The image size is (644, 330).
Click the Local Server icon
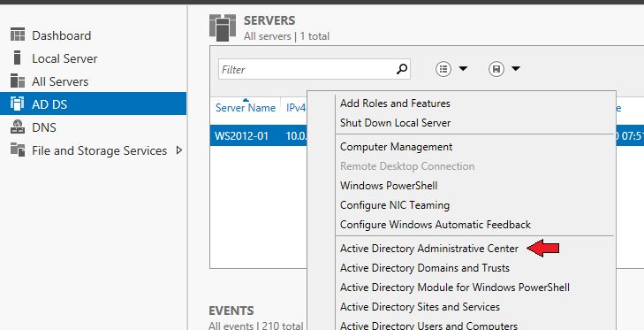point(17,58)
